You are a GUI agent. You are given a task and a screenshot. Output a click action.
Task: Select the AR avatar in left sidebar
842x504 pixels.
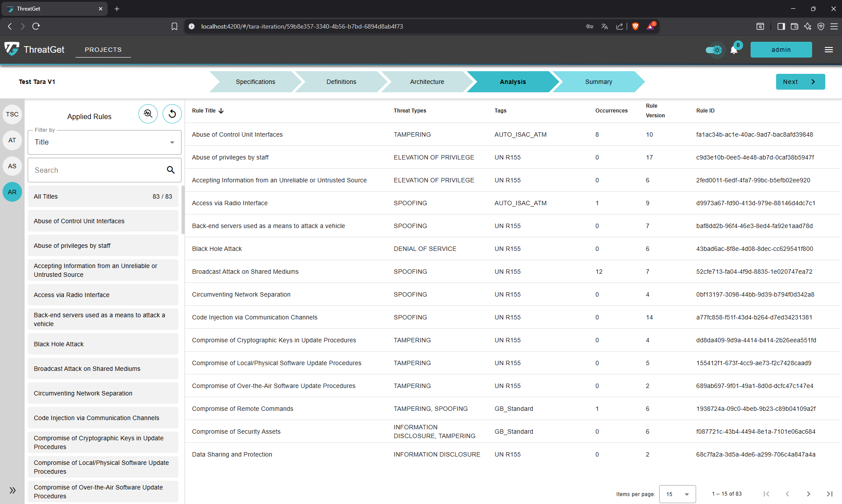pyautogui.click(x=12, y=192)
